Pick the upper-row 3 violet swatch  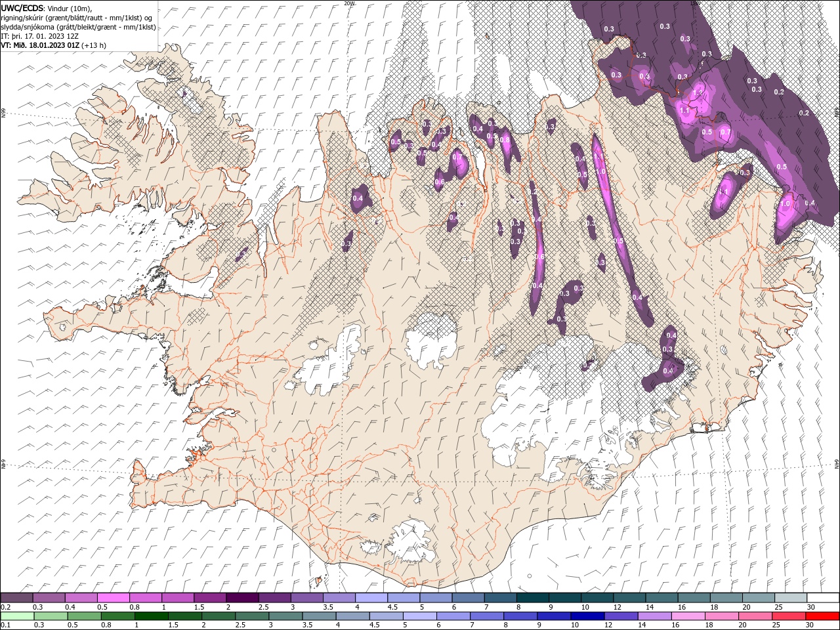click(307, 597)
